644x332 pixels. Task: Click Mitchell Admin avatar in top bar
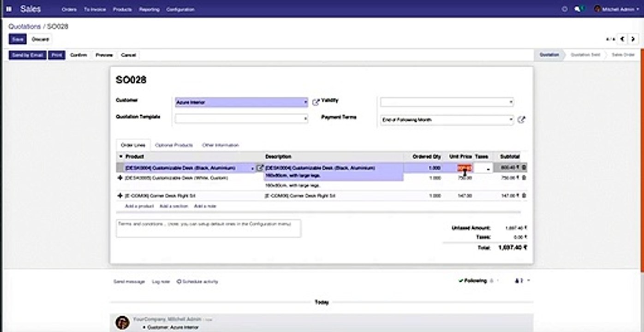[x=597, y=9]
